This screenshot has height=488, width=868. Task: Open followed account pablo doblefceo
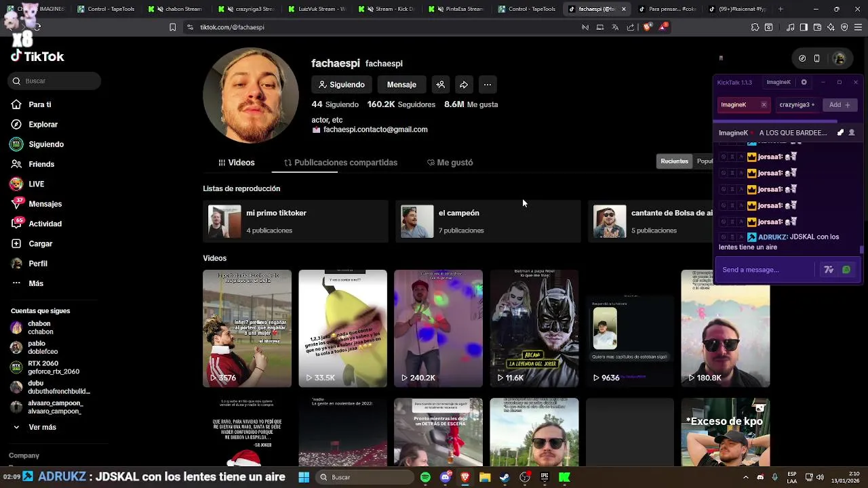point(41,348)
